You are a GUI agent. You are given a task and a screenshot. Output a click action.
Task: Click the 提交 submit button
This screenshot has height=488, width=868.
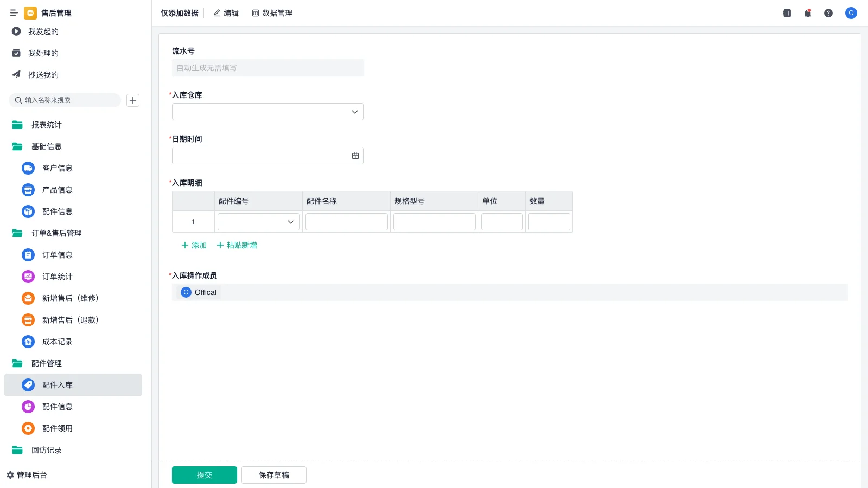click(204, 474)
